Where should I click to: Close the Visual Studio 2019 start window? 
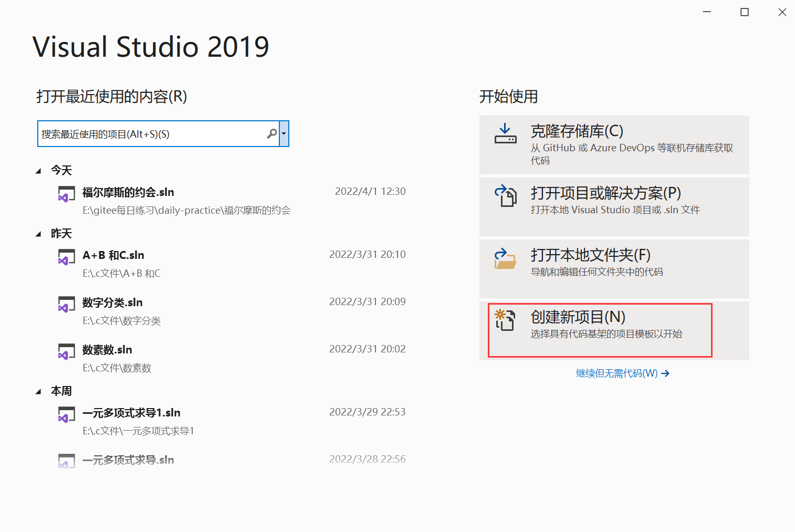[x=782, y=12]
